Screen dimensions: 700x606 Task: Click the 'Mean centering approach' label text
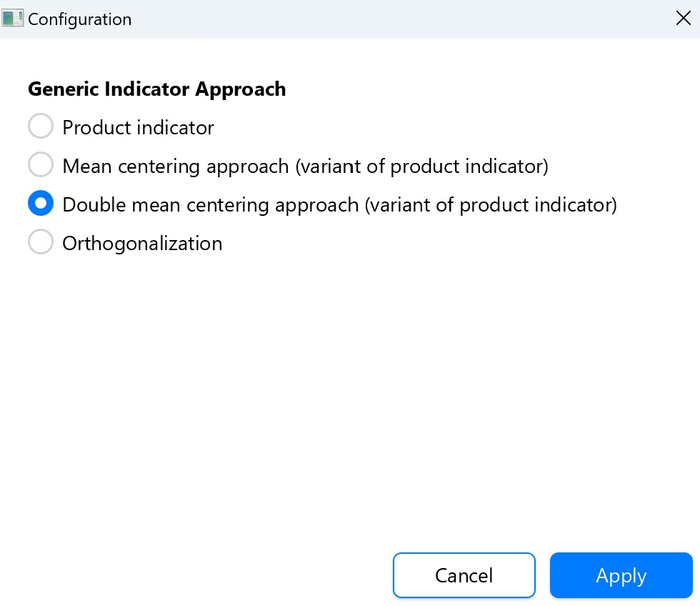175,167
